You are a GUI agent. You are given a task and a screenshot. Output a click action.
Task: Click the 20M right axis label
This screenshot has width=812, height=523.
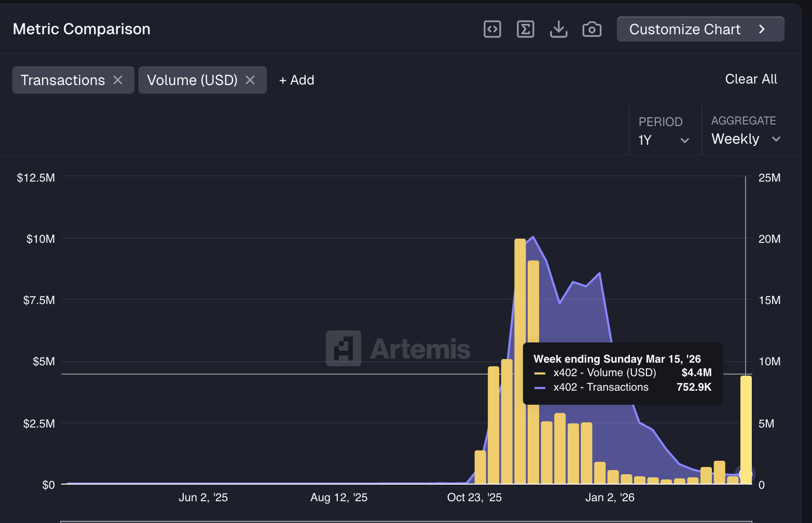click(x=769, y=239)
